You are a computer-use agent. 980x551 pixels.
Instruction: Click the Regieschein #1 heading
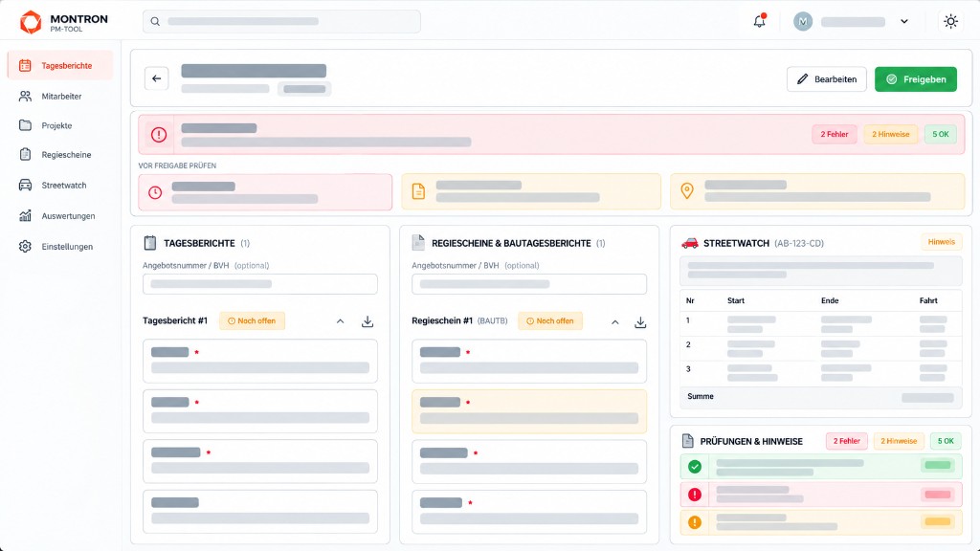[442, 320]
